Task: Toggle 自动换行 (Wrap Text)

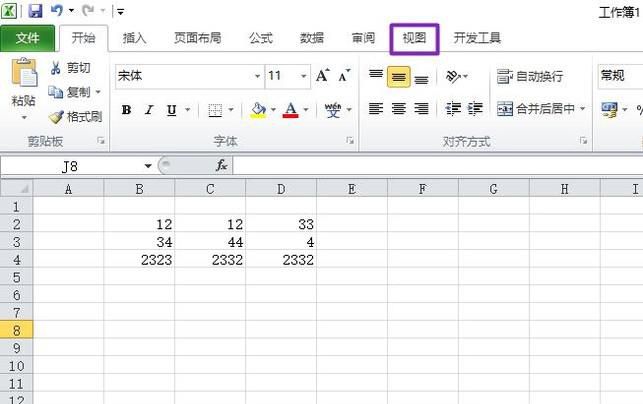Action: (x=529, y=76)
